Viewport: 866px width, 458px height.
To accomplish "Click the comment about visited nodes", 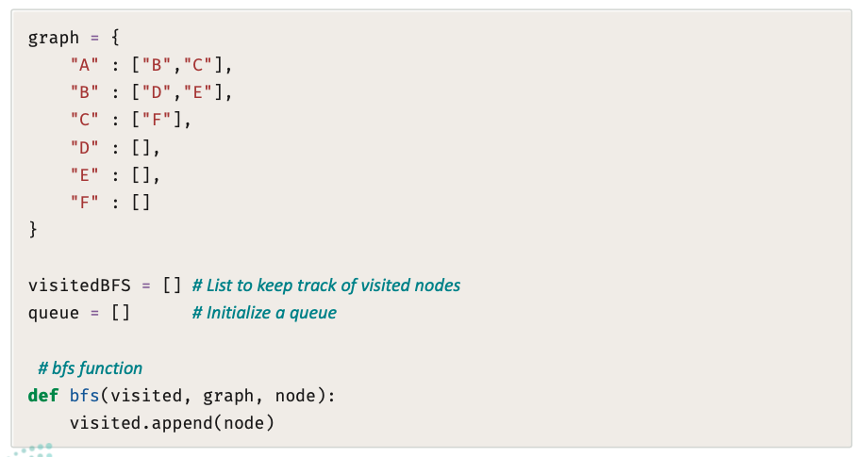I will coord(326,285).
